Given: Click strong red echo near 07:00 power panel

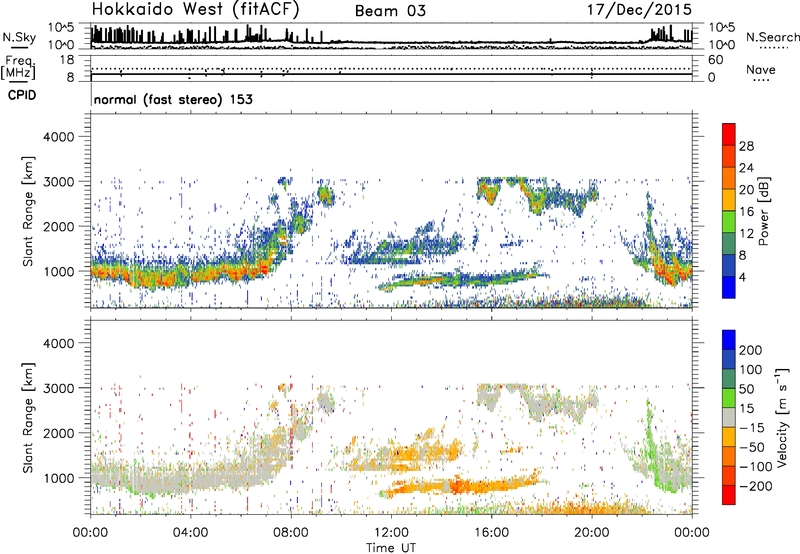Looking at the screenshot, I should tap(264, 268).
